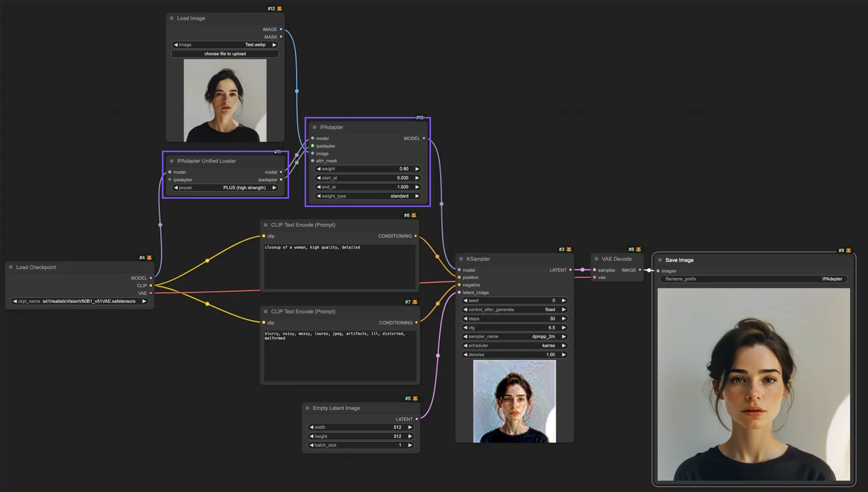
Task: Select the PLUS high strength preset
Action: click(225, 187)
